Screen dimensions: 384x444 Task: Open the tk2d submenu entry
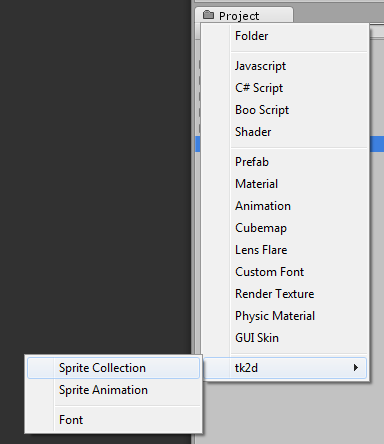[x=285, y=368]
